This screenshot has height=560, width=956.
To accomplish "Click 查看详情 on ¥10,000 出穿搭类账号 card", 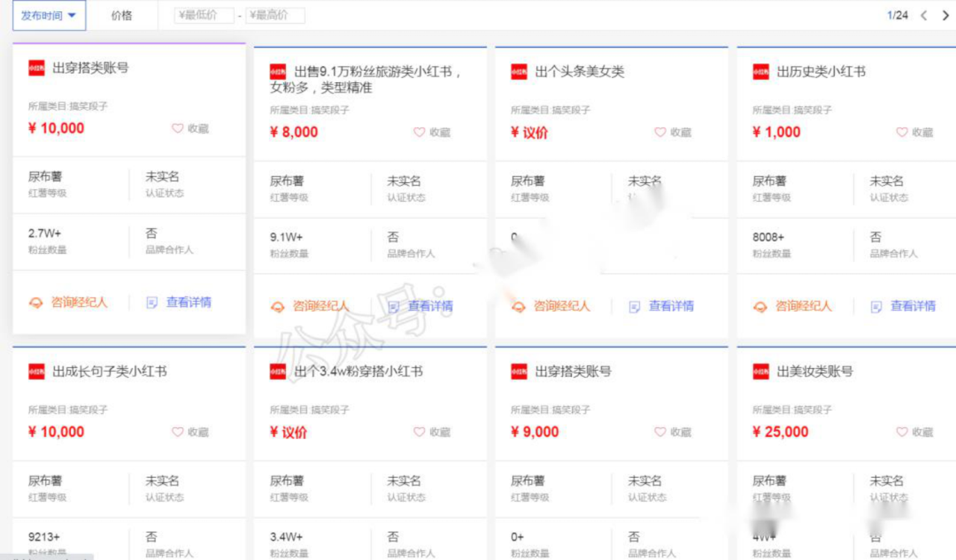I will tap(188, 302).
